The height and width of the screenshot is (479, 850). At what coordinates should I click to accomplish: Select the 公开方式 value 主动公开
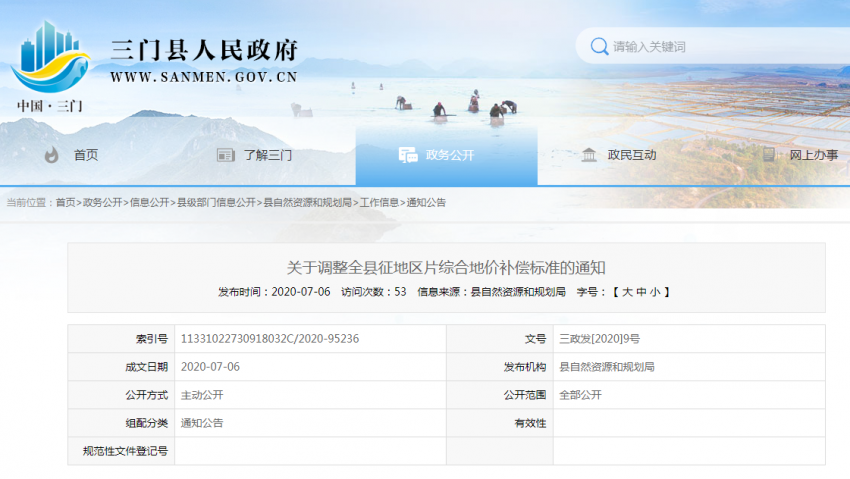coord(202,395)
